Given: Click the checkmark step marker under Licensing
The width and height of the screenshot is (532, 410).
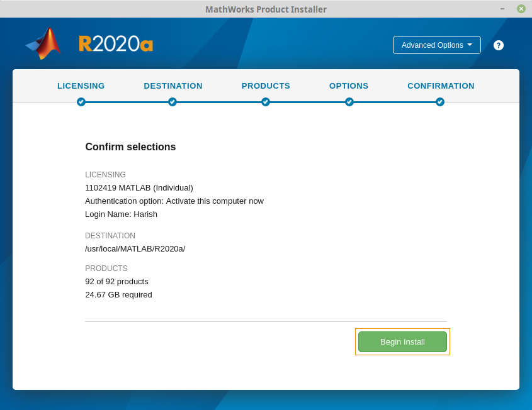Looking at the screenshot, I should coord(81,102).
